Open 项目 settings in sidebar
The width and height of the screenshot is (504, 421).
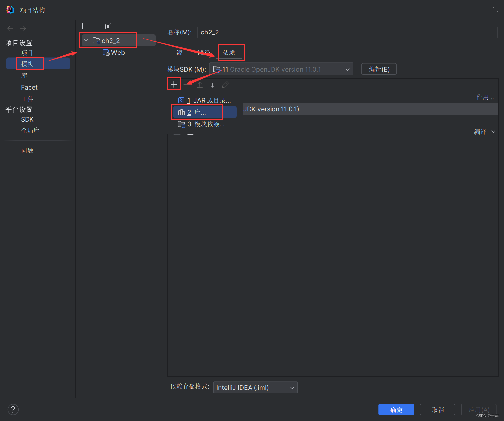pyautogui.click(x=27, y=53)
